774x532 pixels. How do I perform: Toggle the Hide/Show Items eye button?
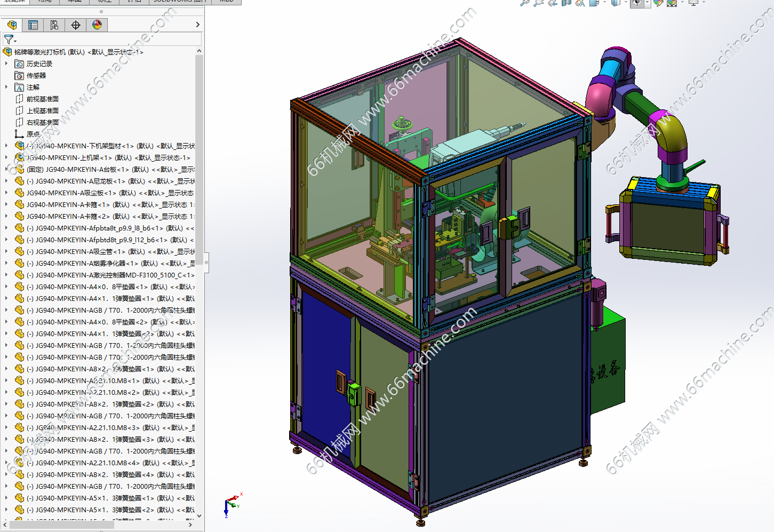(x=636, y=3)
